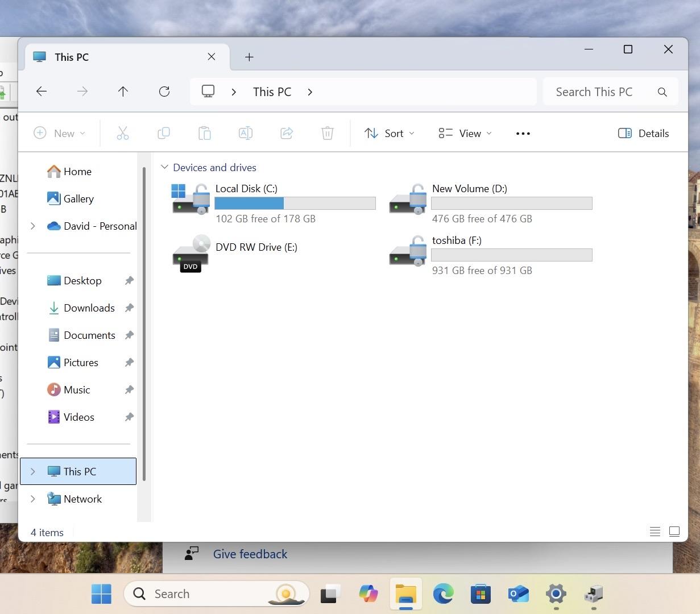
Task: Open the Windows Start button
Action: coord(102,594)
